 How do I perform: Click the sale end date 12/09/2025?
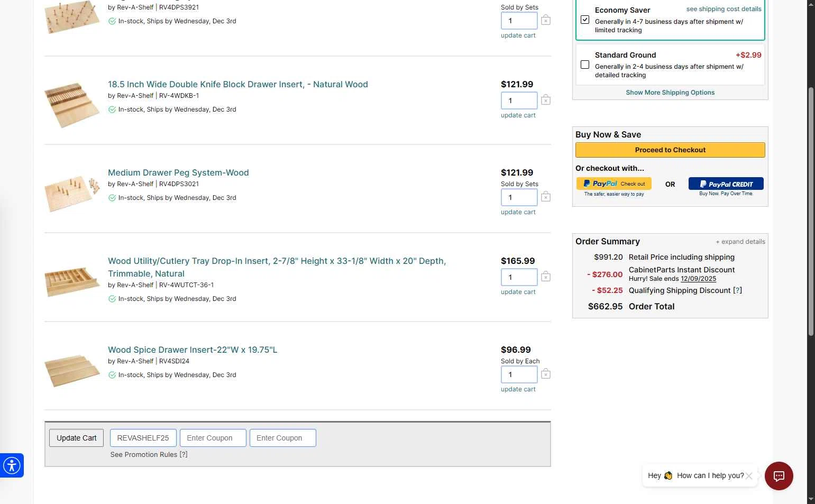tap(698, 279)
